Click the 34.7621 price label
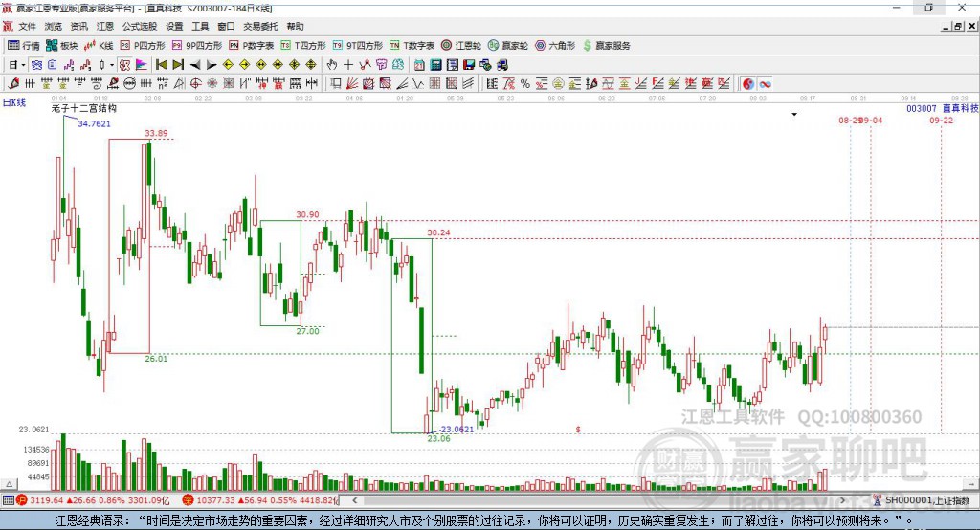Screen dimensions: 980x530 coord(95,123)
